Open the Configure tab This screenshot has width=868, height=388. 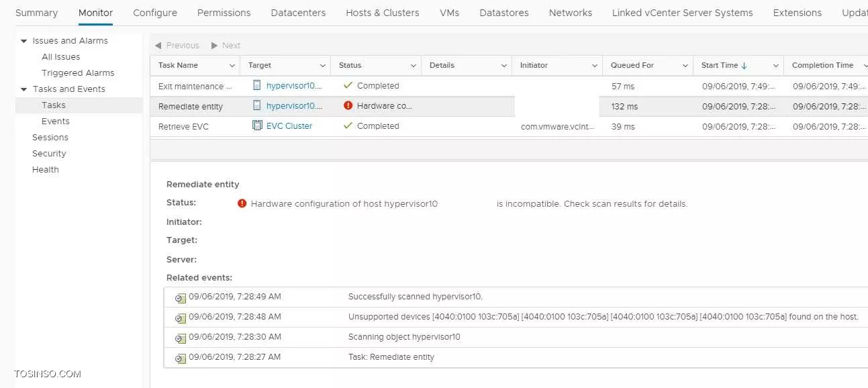coord(155,13)
